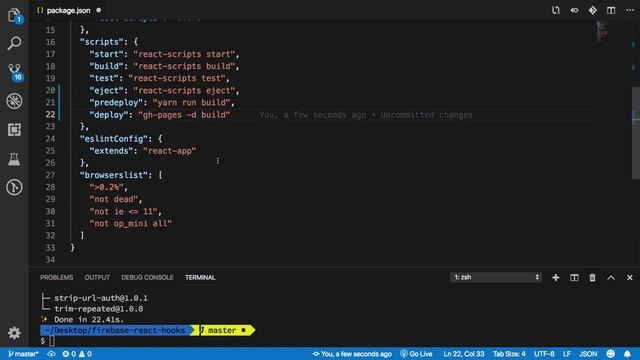
Task: Click the master branch in status bar
Action: pos(23,354)
